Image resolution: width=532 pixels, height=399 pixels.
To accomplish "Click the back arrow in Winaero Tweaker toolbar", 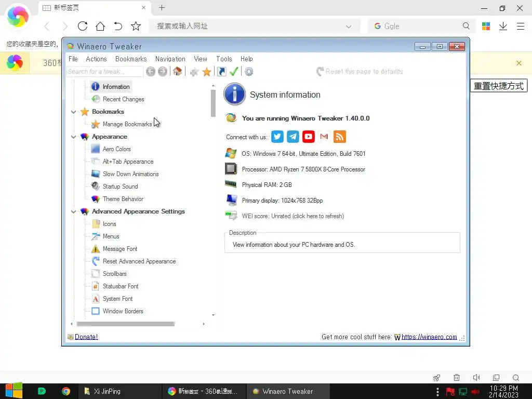I will 151,72.
